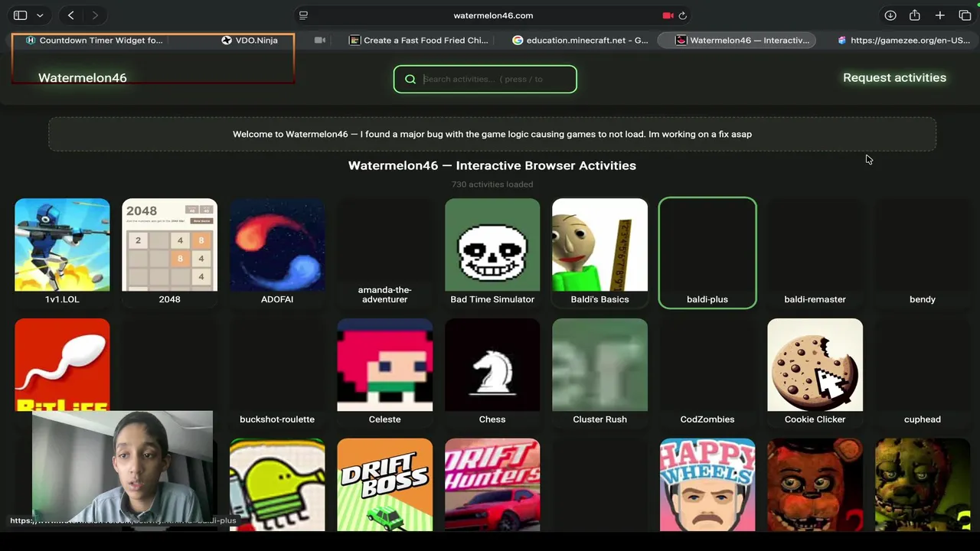The image size is (980, 551).
Task: Open Cluster Rush tile
Action: click(x=599, y=373)
